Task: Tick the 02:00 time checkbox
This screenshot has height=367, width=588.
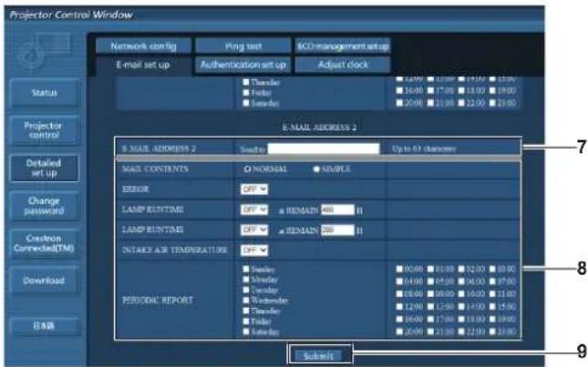Action: pos(461,269)
